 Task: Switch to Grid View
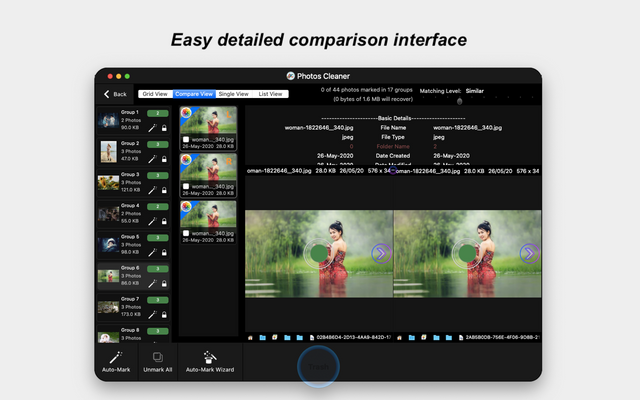pos(155,94)
